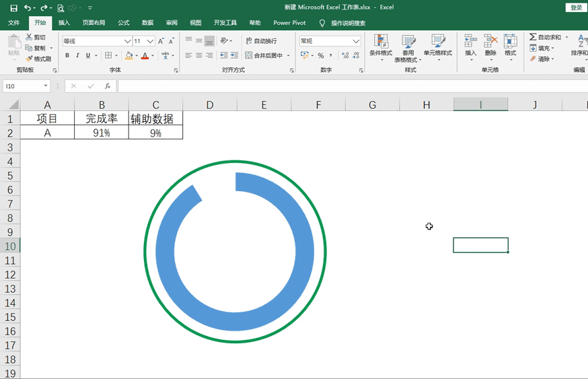The image size is (588, 379).
Task: Select cell C2 containing 9%
Action: click(155, 133)
